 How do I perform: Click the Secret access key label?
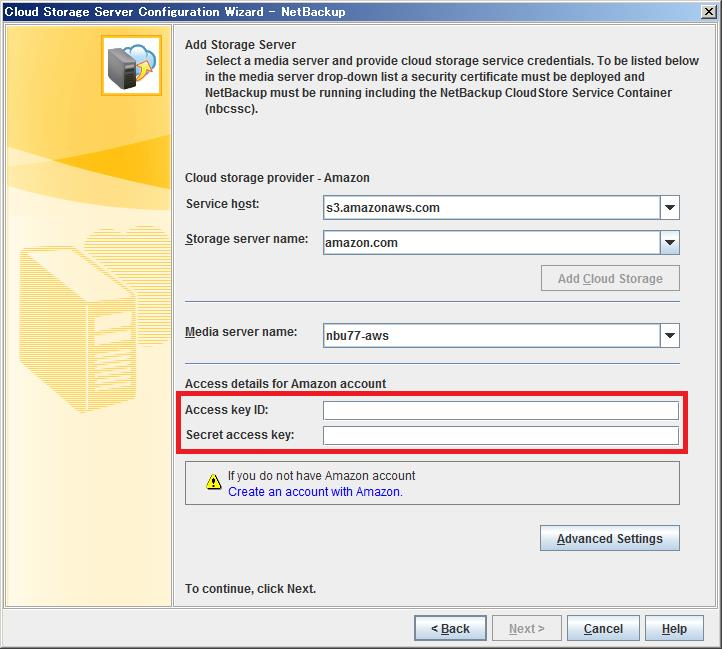(240, 434)
